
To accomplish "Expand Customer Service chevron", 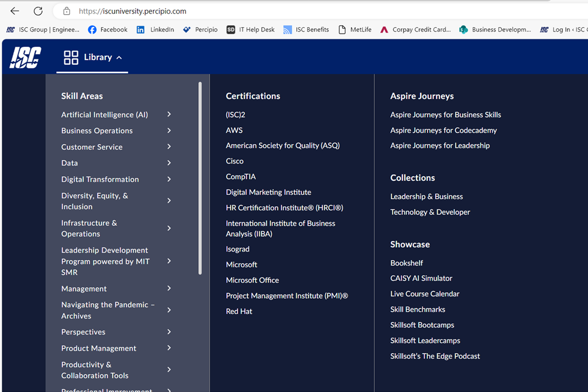I will pos(169,147).
